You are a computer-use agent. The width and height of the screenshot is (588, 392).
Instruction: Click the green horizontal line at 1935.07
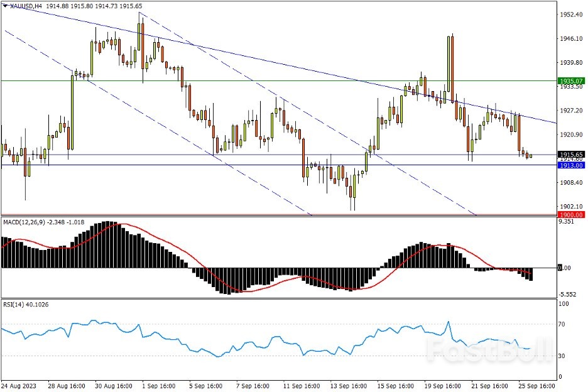coord(251,80)
